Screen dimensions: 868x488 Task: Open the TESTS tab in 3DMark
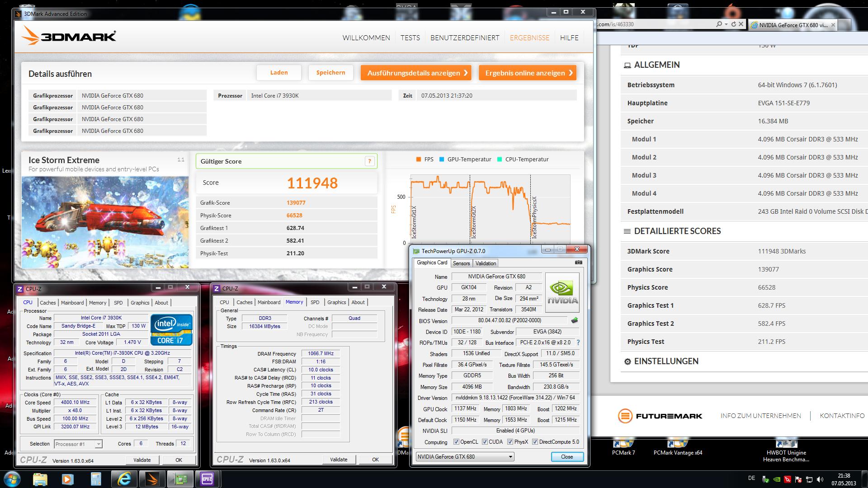(x=410, y=38)
